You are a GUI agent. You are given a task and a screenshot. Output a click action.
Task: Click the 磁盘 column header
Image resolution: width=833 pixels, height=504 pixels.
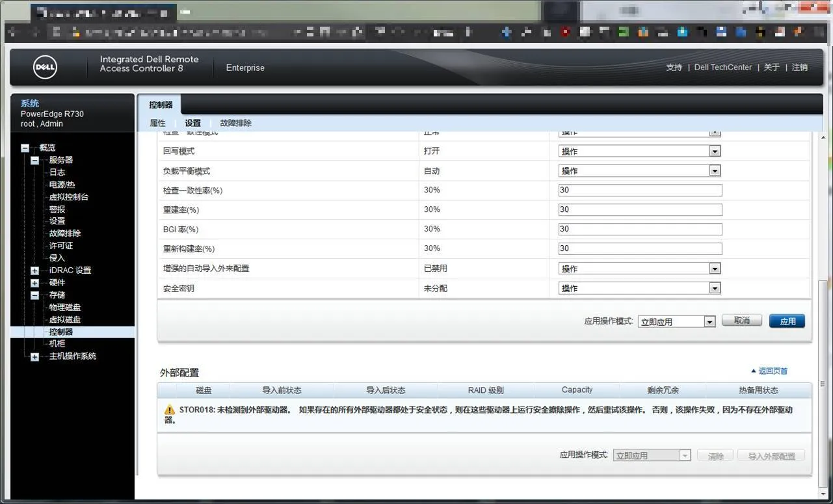[204, 390]
